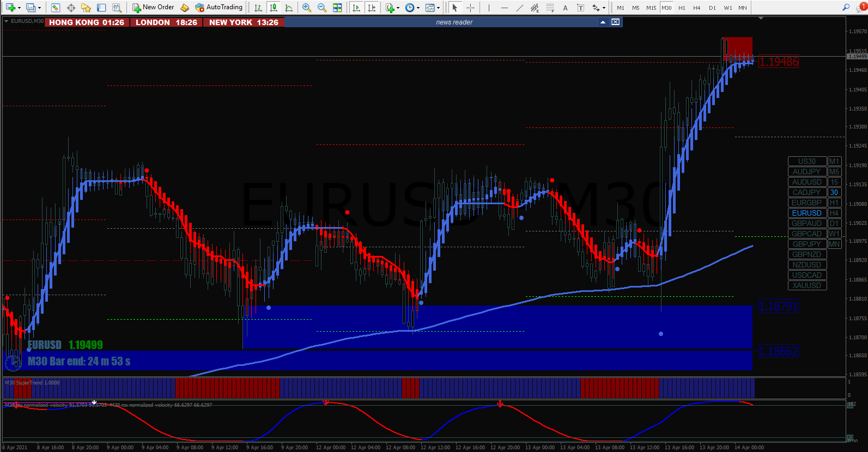The image size is (868, 452).
Task: Switch to the H4 timeframe in toolbar
Action: 697,8
